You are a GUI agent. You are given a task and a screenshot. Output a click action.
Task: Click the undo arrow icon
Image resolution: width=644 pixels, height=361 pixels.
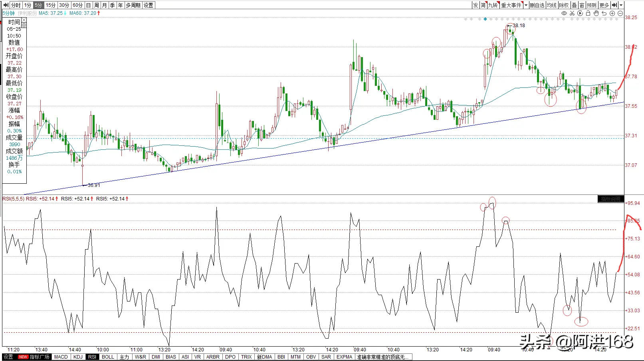click(604, 13)
